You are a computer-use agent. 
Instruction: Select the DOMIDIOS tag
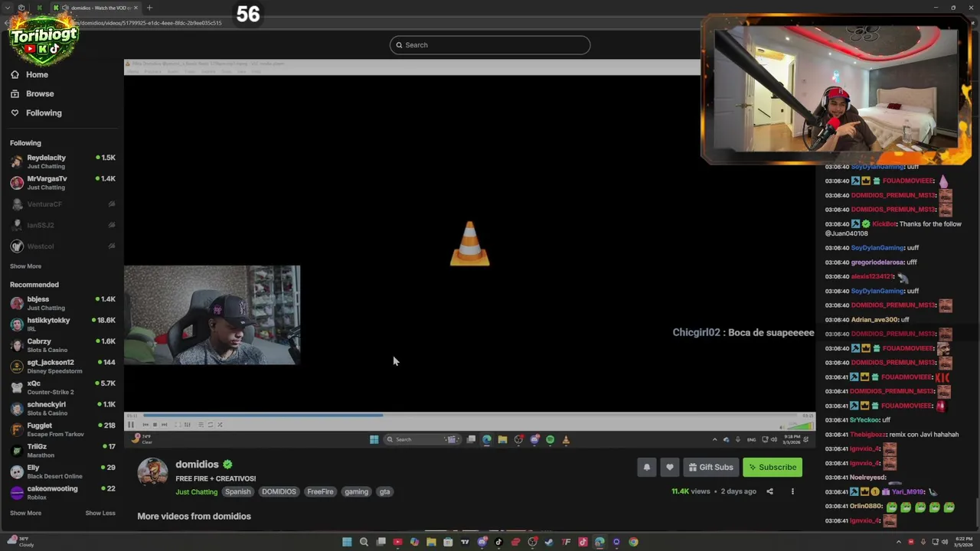click(x=279, y=492)
